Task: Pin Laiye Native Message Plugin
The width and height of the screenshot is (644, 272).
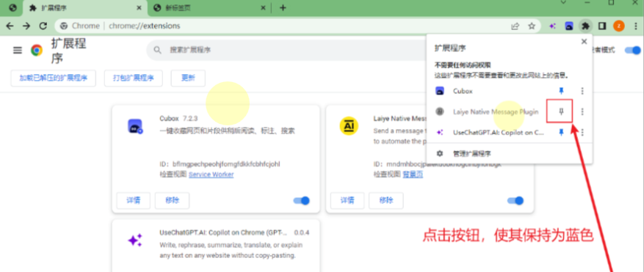Action: [562, 111]
